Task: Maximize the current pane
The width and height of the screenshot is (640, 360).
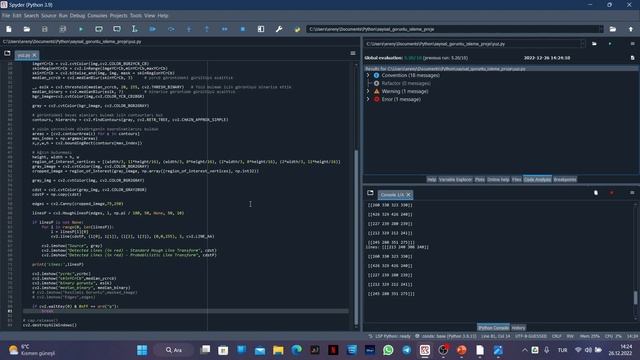Action: click(x=261, y=29)
